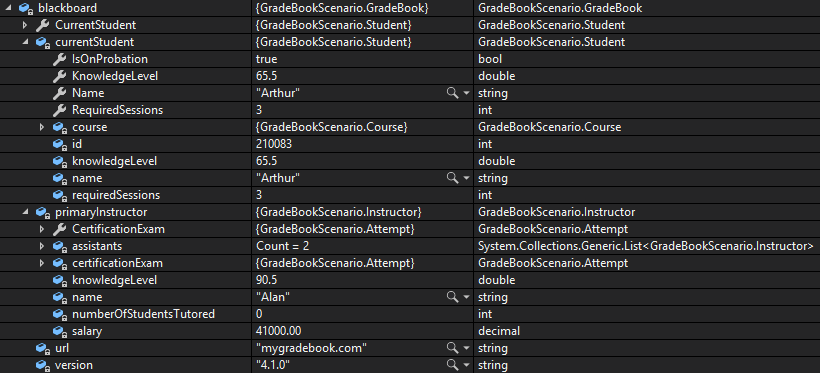Open the magnifier visualizer for name "Alan"
This screenshot has width=820, height=373.
452,297
